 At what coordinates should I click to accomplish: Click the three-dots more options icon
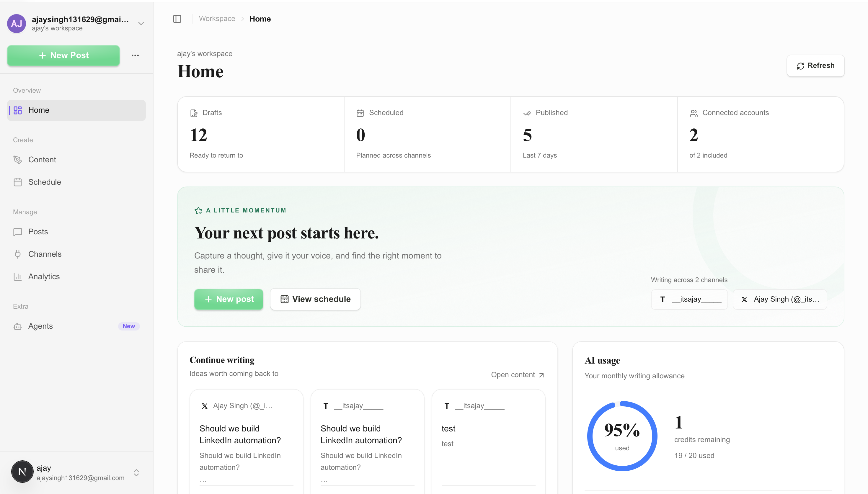click(x=135, y=55)
